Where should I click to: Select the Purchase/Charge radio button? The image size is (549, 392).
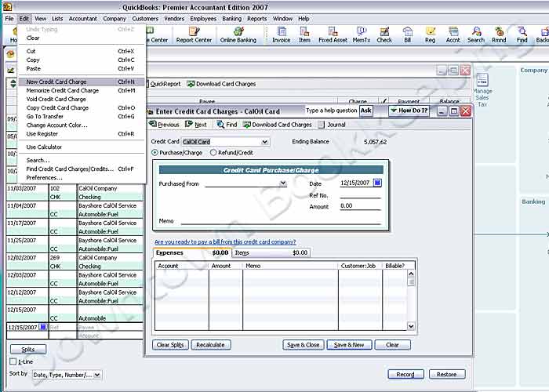tap(155, 153)
